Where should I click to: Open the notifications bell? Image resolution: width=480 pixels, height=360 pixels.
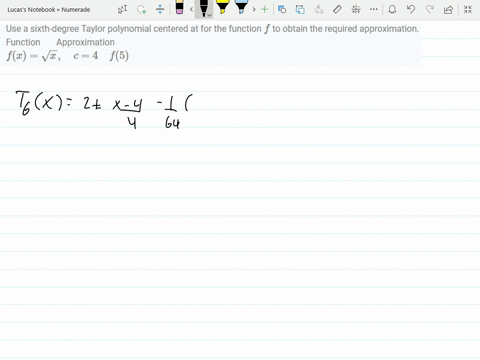coord(392,9)
